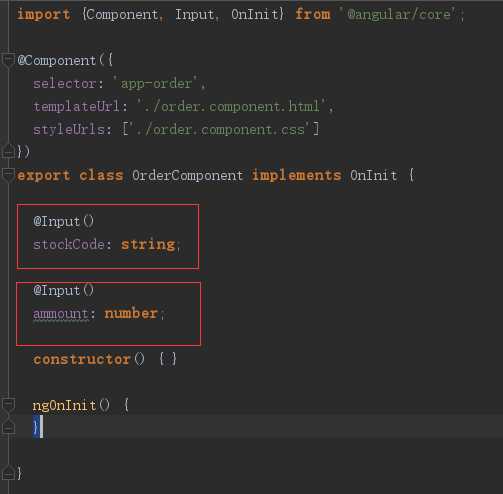The width and height of the screenshot is (503, 494).
Task: Click the 'number' type keyword
Action: point(131,313)
